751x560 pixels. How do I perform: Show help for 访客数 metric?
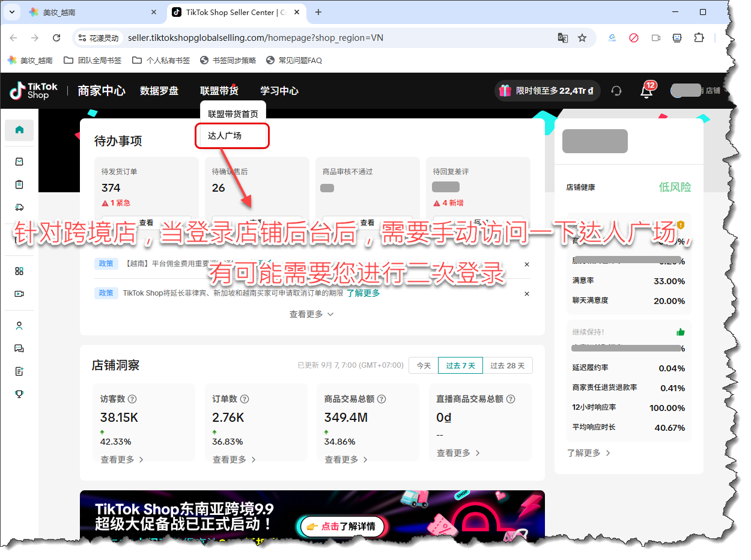(132, 399)
